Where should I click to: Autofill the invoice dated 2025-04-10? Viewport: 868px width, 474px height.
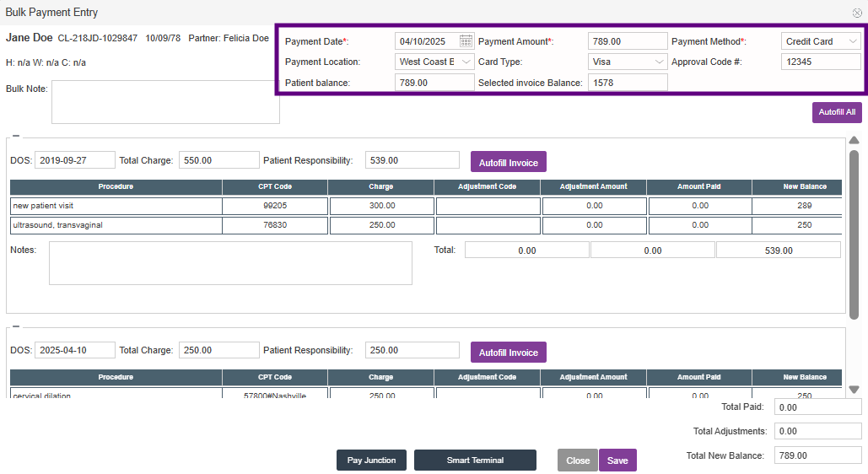508,353
